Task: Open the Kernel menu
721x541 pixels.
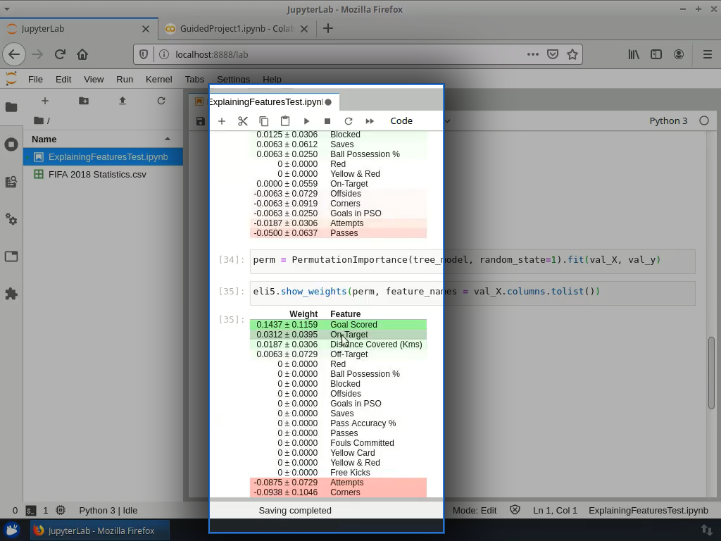Action: (x=159, y=79)
